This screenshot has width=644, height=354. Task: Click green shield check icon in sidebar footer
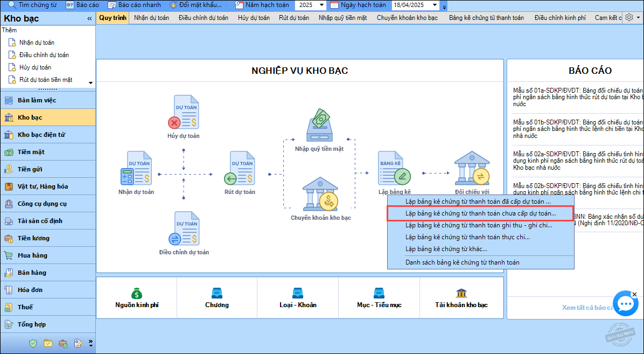click(x=33, y=343)
